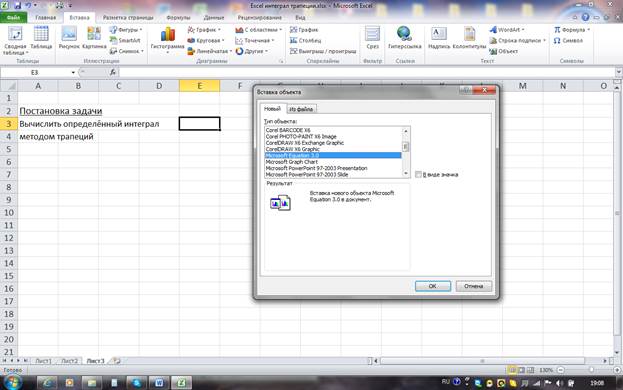Click the Гистограмма column chart icon

pos(167,40)
